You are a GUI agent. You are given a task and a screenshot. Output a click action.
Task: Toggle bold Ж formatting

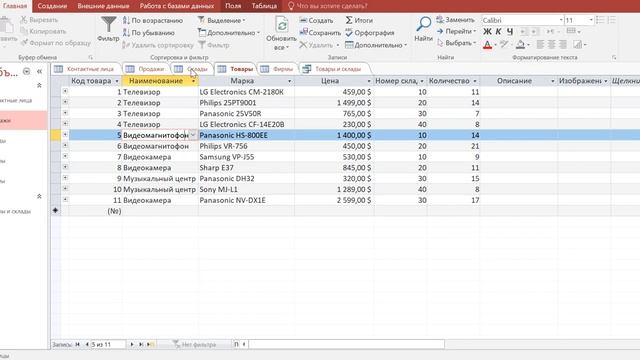(487, 31)
